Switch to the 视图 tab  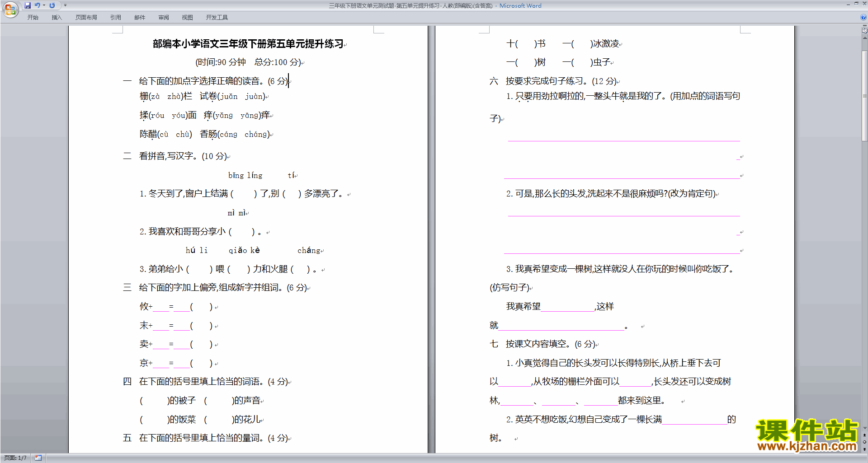pos(187,17)
